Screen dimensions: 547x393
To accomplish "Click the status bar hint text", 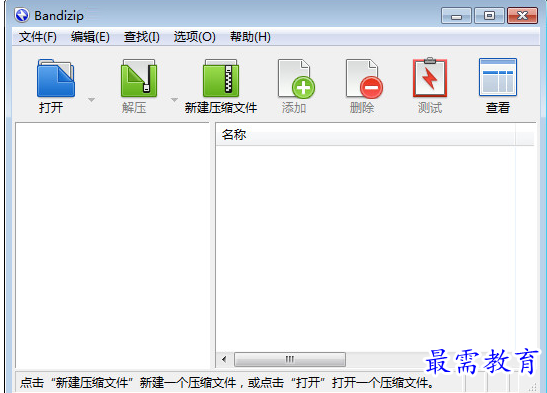I will 227,383.
